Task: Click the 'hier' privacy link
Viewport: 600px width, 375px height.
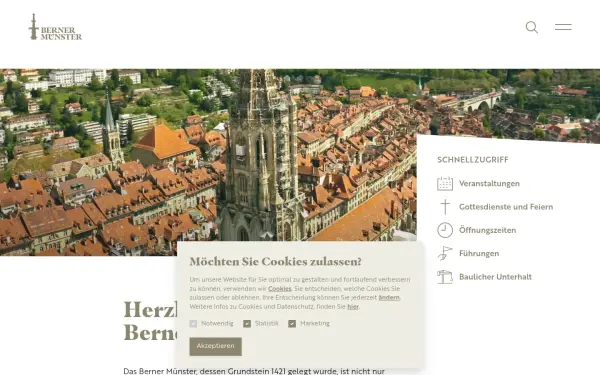Action: [353, 307]
